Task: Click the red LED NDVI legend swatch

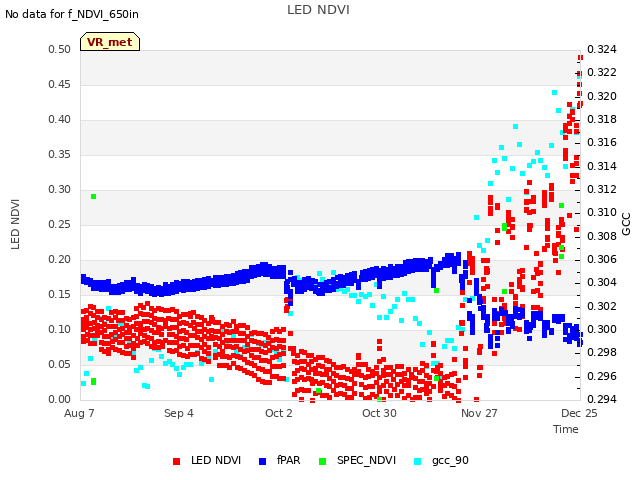Action: point(176,461)
